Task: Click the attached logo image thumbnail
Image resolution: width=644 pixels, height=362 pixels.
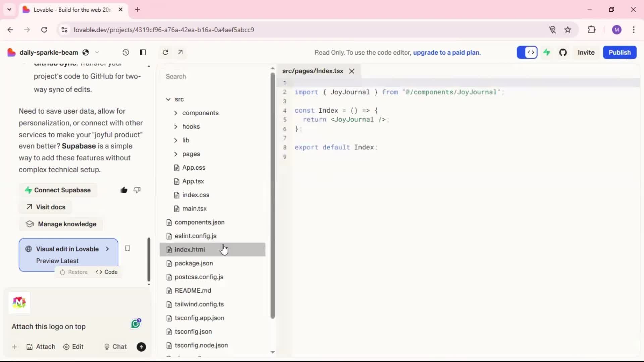Action: click(19, 303)
